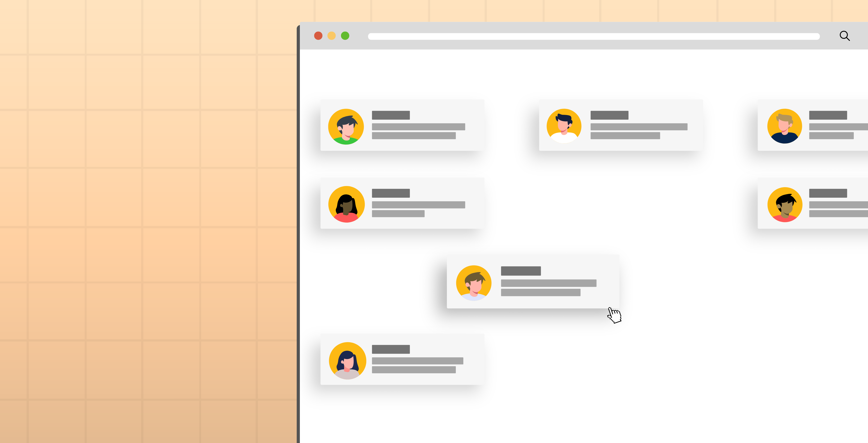The width and height of the screenshot is (868, 443).
Task: Select dark-haired man avatar in red shirt
Action: click(785, 204)
